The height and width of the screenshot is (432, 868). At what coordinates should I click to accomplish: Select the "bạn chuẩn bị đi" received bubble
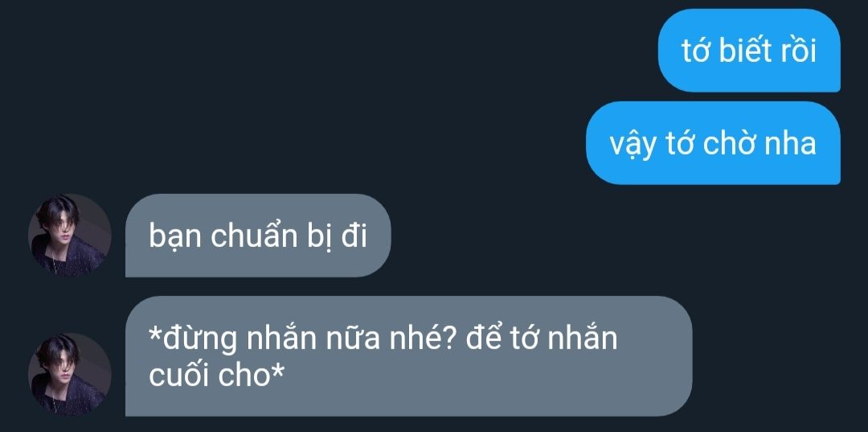(258, 236)
